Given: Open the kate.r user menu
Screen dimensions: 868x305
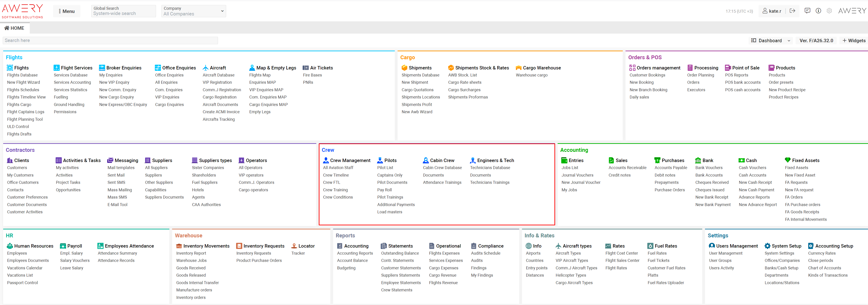Looking at the screenshot, I should (772, 11).
